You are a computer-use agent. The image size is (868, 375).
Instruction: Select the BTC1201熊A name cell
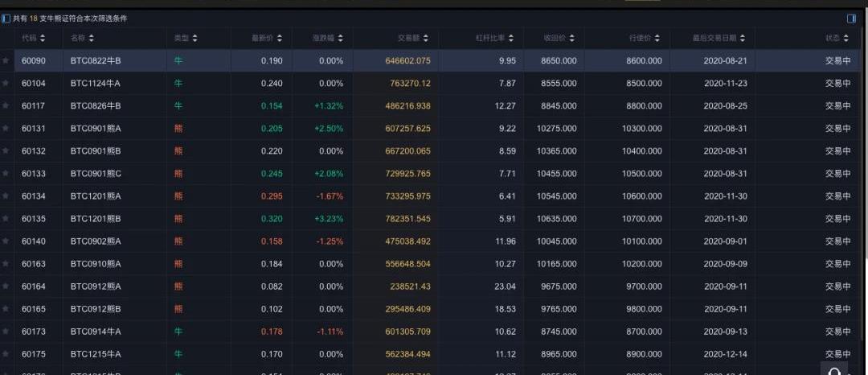click(95, 196)
